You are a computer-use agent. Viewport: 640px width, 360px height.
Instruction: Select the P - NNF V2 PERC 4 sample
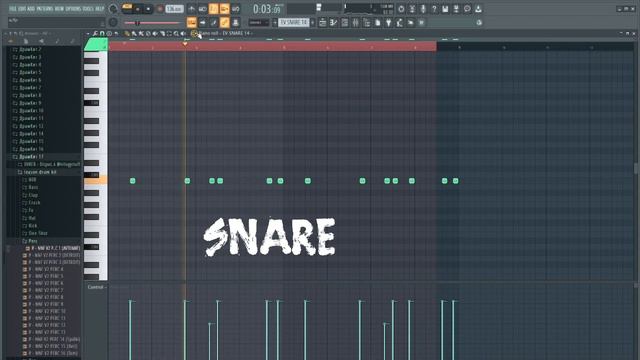46,269
